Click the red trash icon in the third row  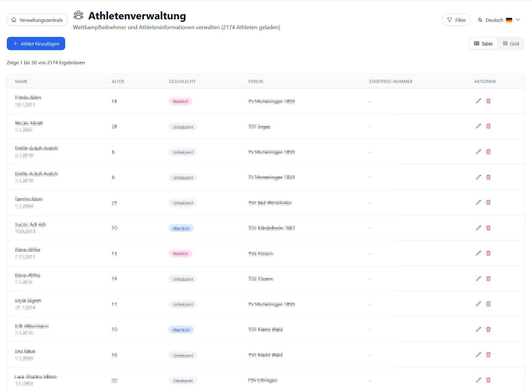[x=488, y=152]
